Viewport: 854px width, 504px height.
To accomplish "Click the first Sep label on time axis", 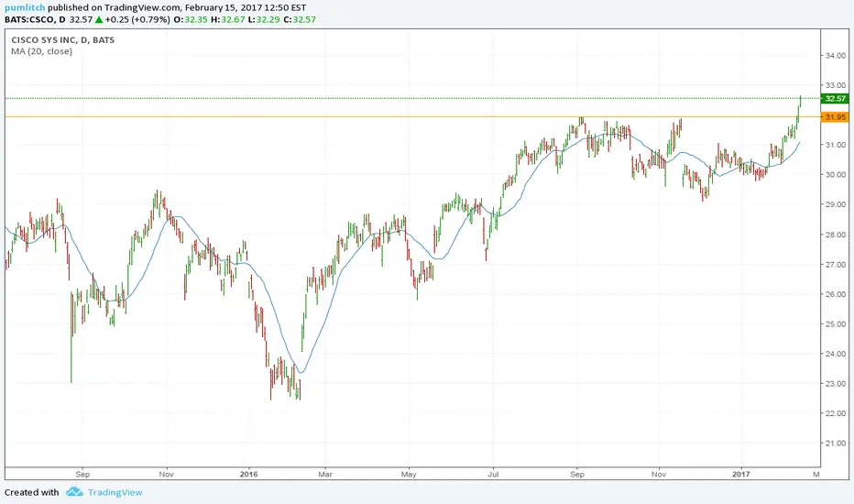I will 82,474.
